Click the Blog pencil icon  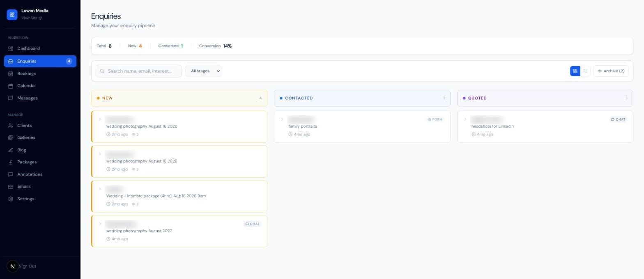[11, 150]
